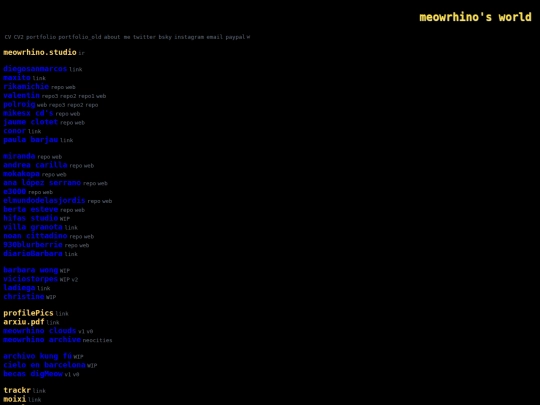Open 'repo' in the mikesx cd's row

pyautogui.click(x=62, y=114)
